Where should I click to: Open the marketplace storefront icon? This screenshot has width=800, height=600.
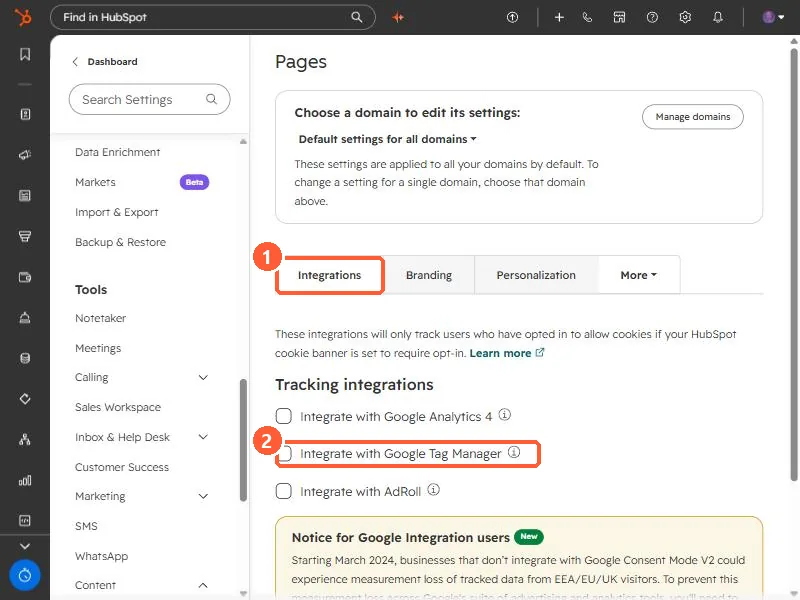tap(619, 17)
